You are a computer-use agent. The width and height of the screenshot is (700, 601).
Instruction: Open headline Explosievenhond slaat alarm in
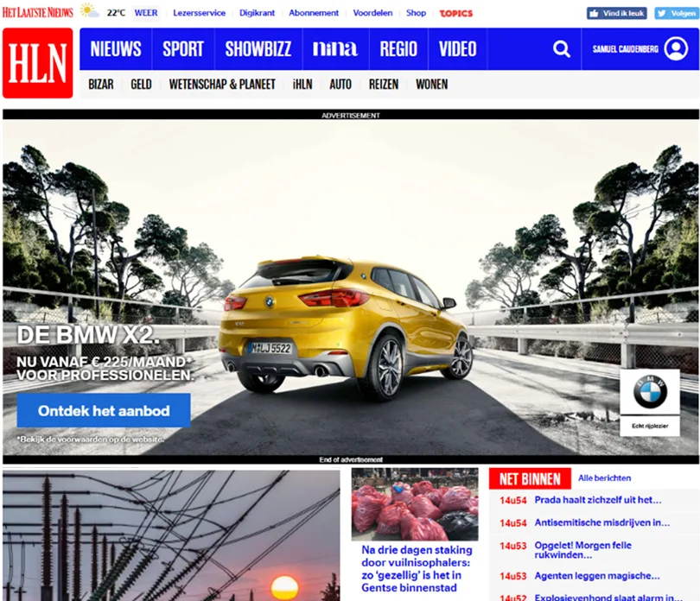(x=608, y=598)
